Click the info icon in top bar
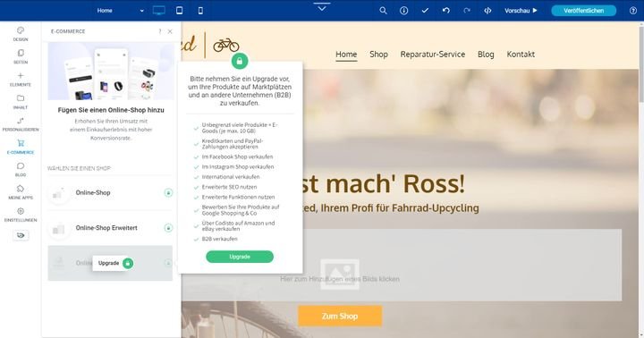Image resolution: width=644 pixels, height=338 pixels. point(404,11)
